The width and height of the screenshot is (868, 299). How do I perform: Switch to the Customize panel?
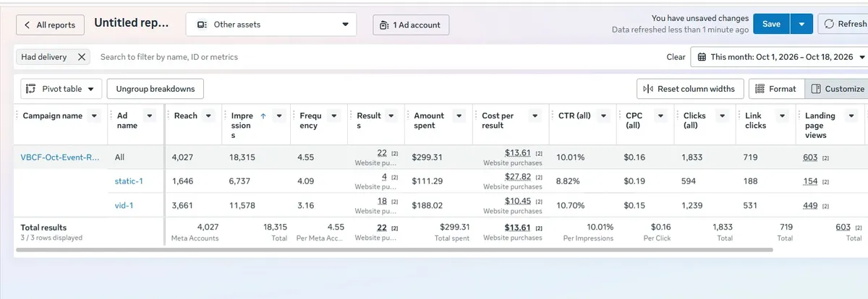point(837,89)
